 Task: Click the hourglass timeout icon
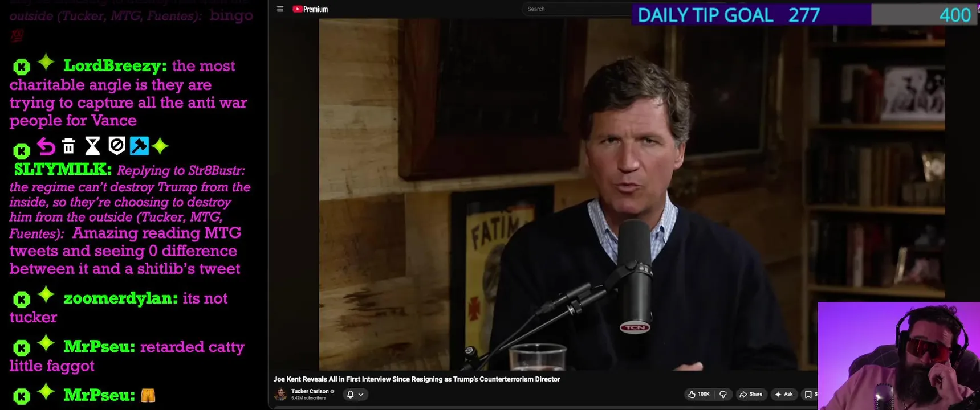(92, 146)
